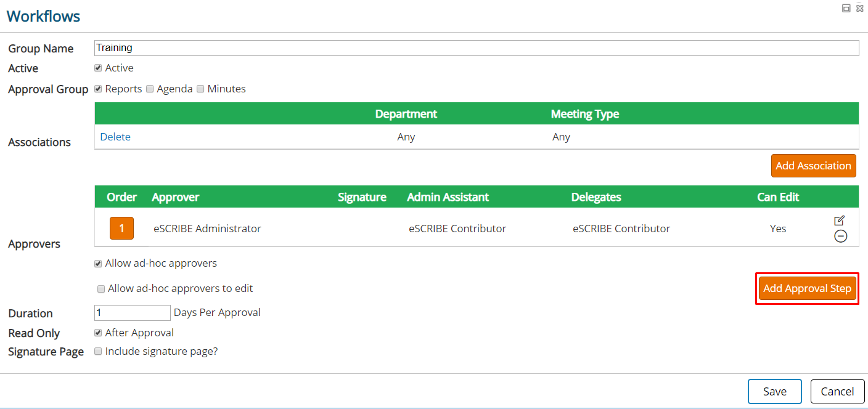868x409 pixels.
Task: Enable the Minutes approval group checkbox
Action: [200, 89]
